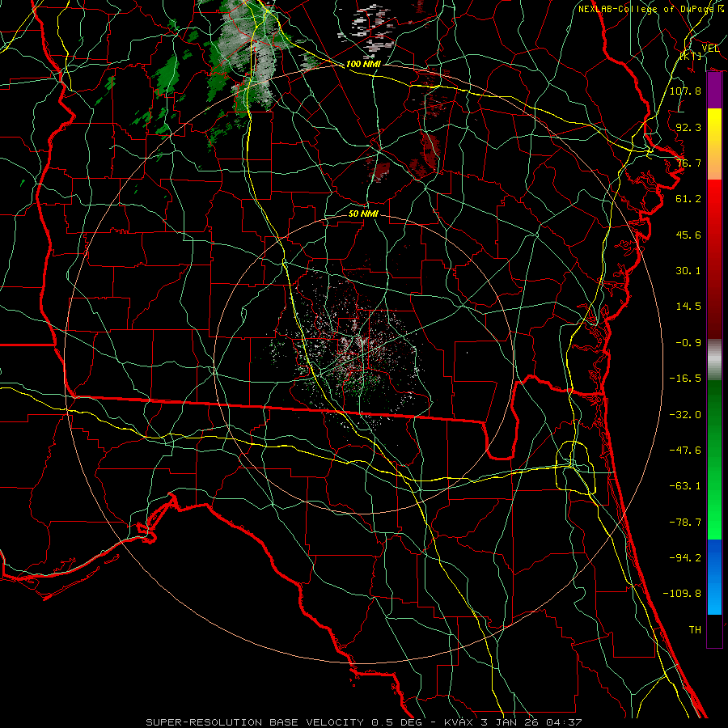The image size is (728, 728).
Task: Click the -63.1 velocity scale value
Action: tap(685, 486)
